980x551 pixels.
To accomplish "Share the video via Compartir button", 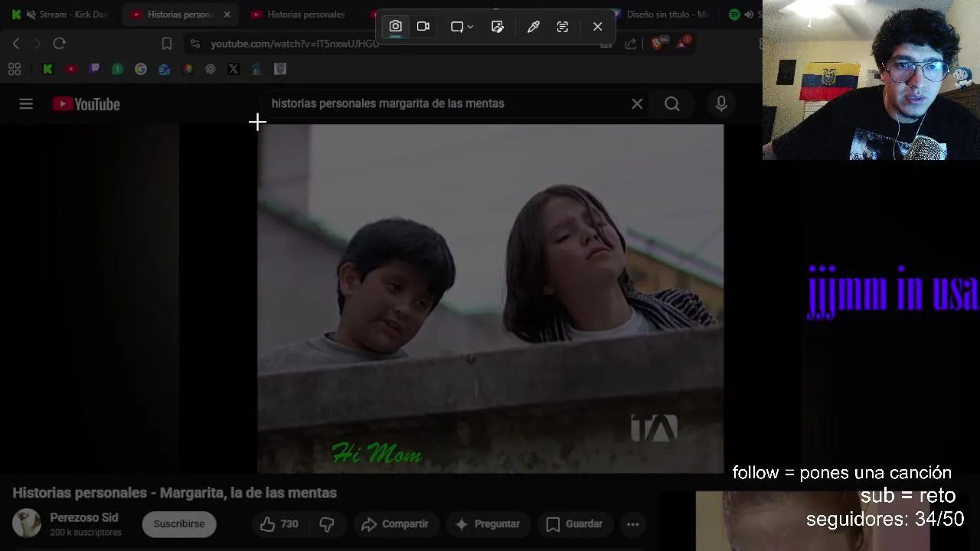I will click(x=395, y=524).
